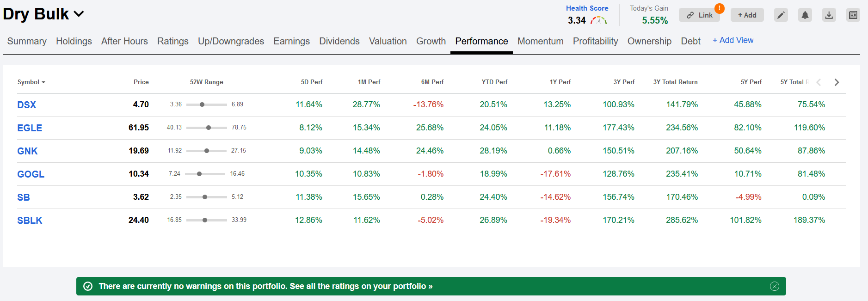
Task: Open the news feed icon
Action: [853, 15]
